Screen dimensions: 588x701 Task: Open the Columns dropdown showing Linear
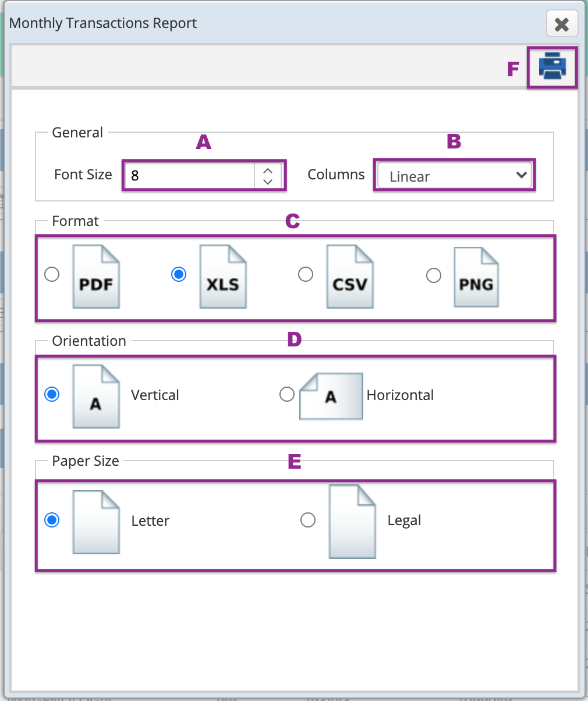tap(455, 175)
